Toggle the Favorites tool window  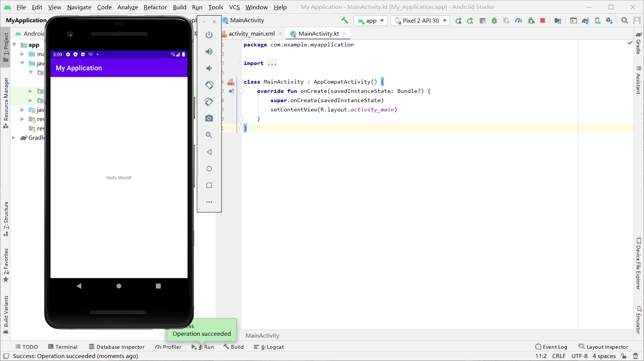6,265
